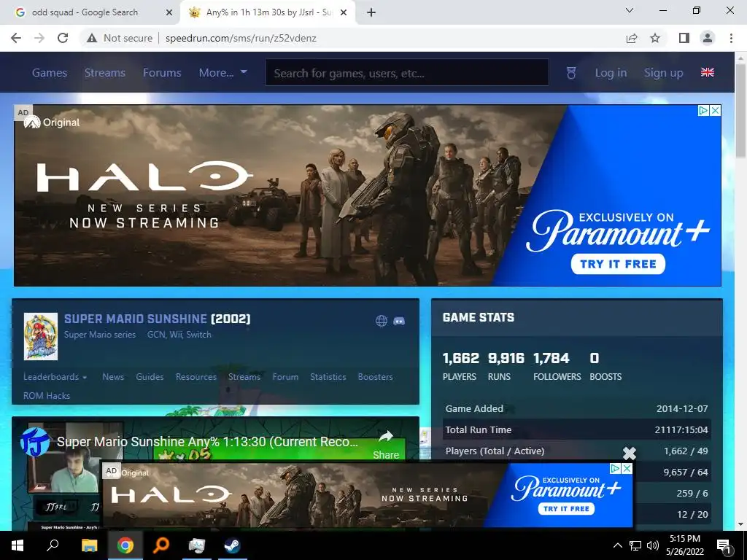Viewport: 747px width, 560px height.
Task: Open the Statistics tab
Action: point(328,377)
